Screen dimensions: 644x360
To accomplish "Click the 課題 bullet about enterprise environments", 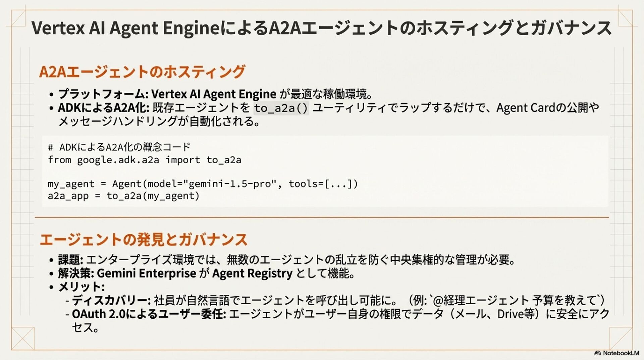I will [x=287, y=260].
